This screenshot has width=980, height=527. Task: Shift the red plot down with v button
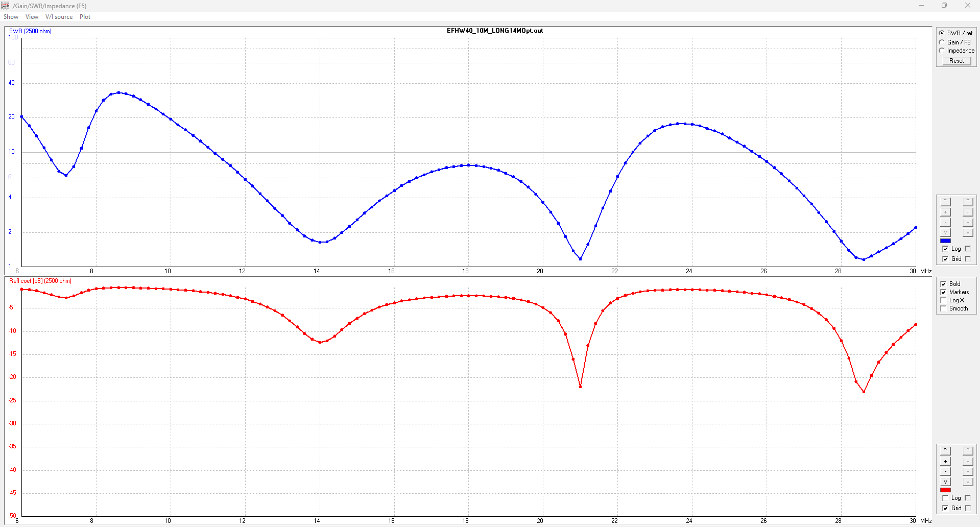(945, 482)
